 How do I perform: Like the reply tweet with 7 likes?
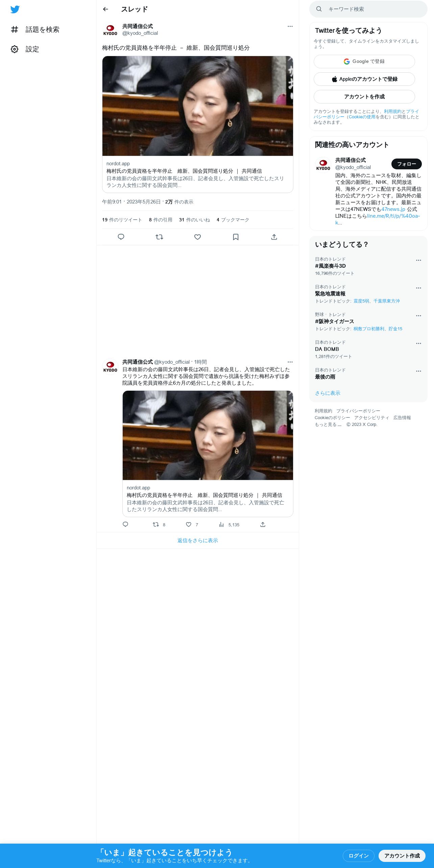(x=192, y=525)
